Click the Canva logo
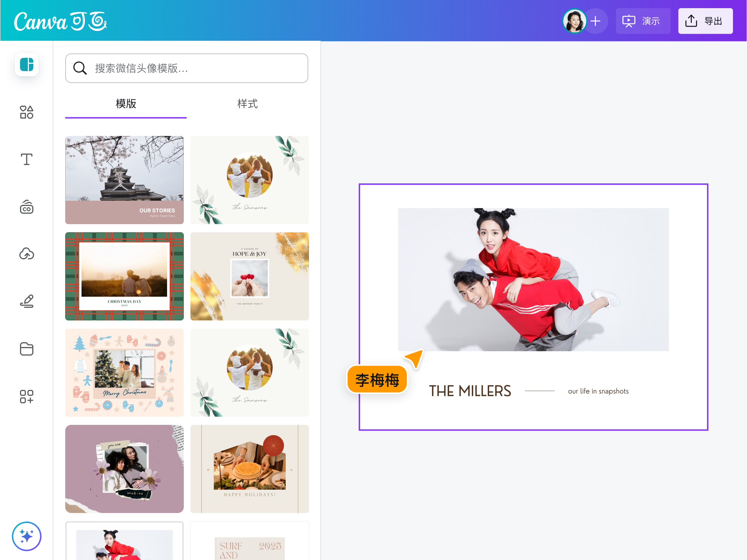The image size is (747, 560). point(60,21)
